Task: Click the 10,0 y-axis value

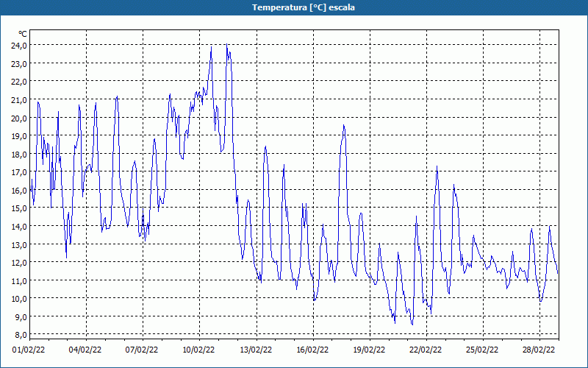Action: click(x=20, y=299)
